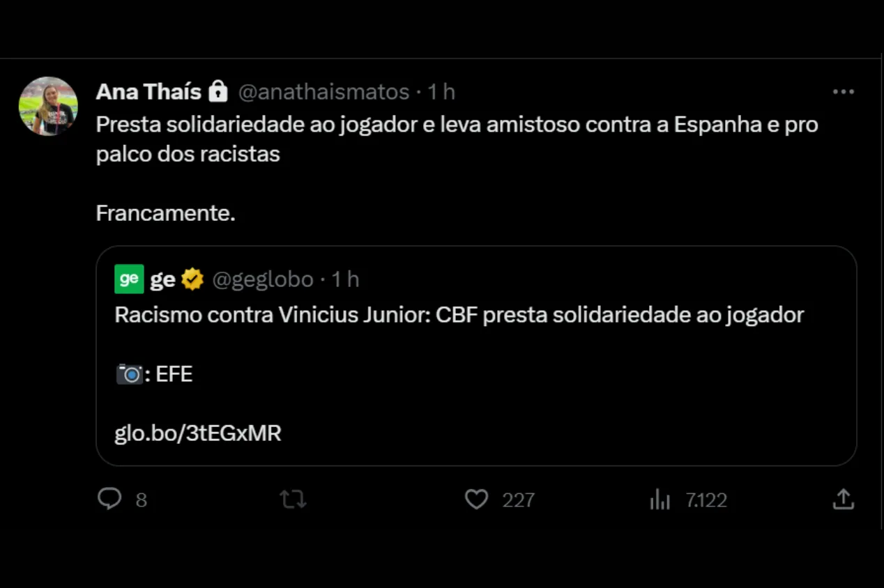The width and height of the screenshot is (884, 588).
Task: Click the Ana Thaís display name
Action: tap(148, 91)
